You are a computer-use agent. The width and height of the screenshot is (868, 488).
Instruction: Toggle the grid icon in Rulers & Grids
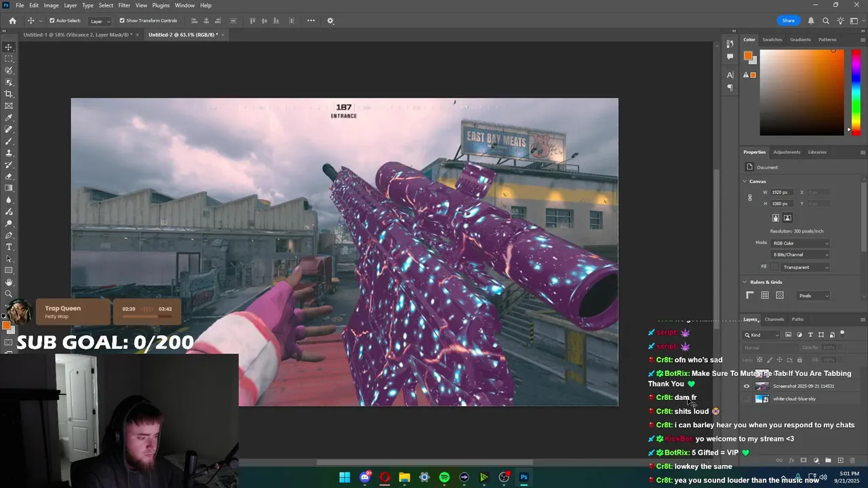point(765,296)
